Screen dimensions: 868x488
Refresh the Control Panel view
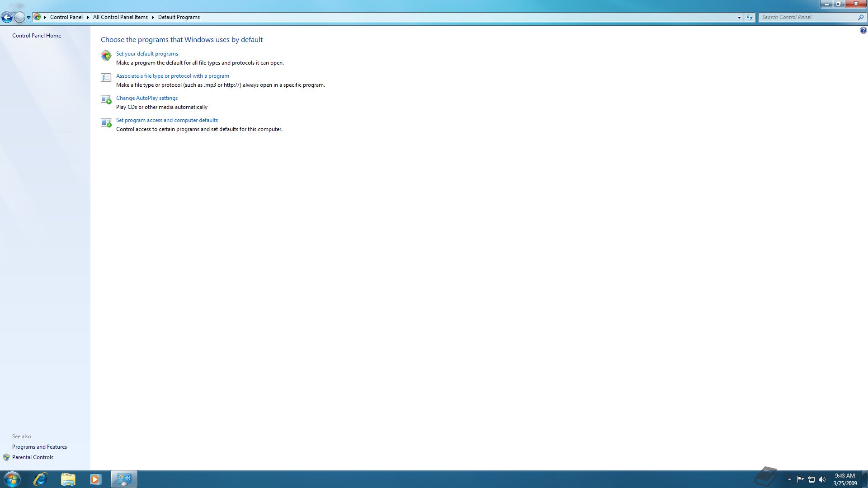(x=750, y=17)
